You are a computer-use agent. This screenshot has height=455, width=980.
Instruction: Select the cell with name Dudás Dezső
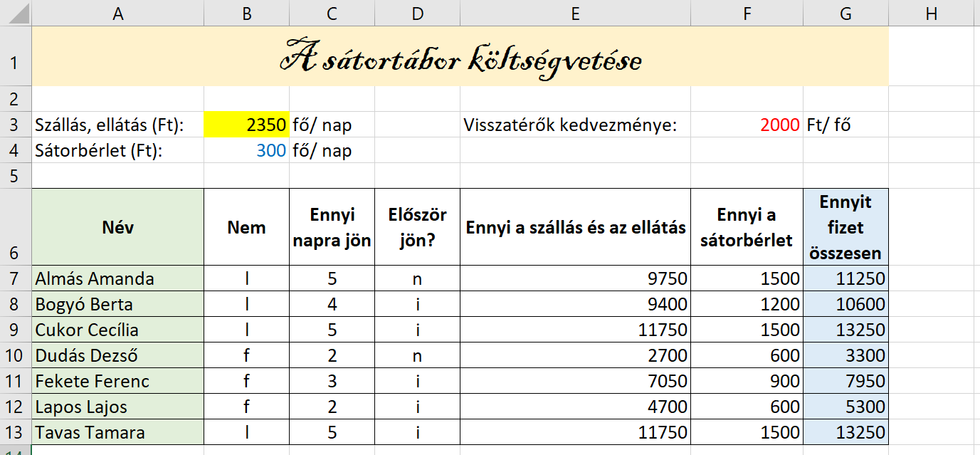click(x=117, y=355)
